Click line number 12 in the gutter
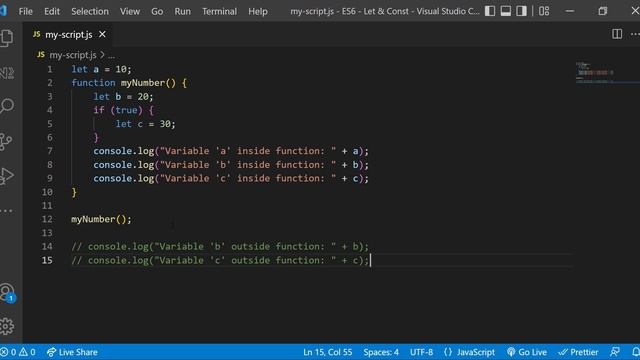Viewport: 640px width, 360px height. 47,219
